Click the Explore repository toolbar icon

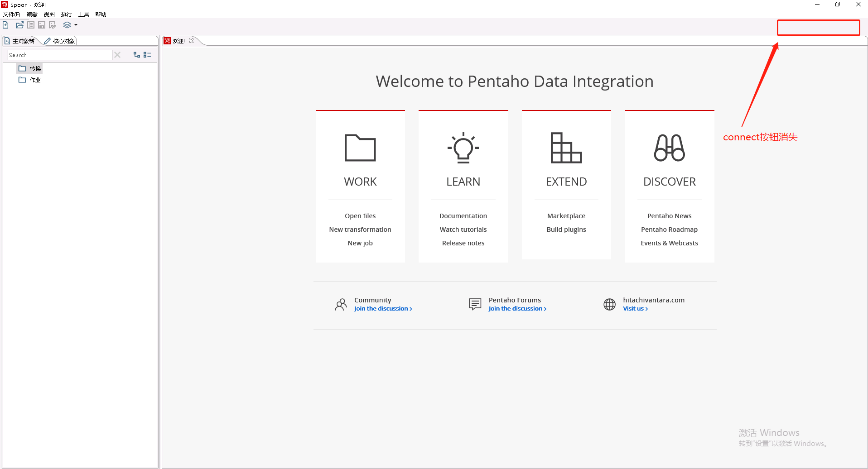[31, 25]
